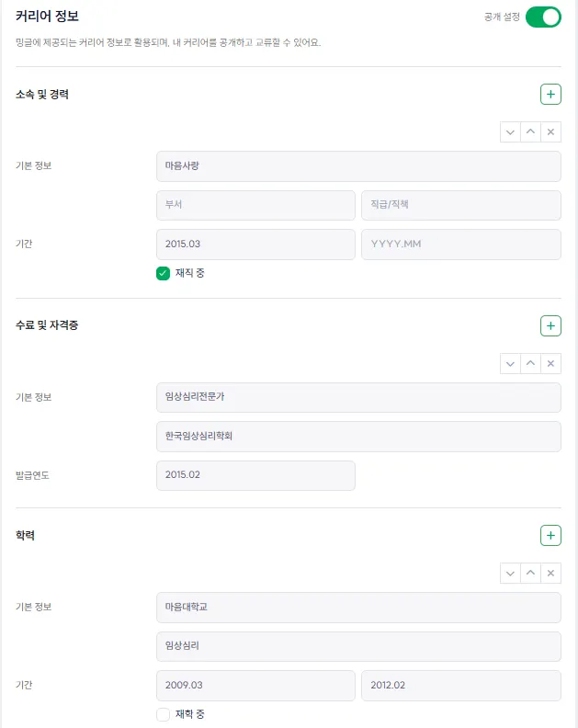Remove the 임상심리전문가 certificate entry
The height and width of the screenshot is (728, 578).
(551, 364)
